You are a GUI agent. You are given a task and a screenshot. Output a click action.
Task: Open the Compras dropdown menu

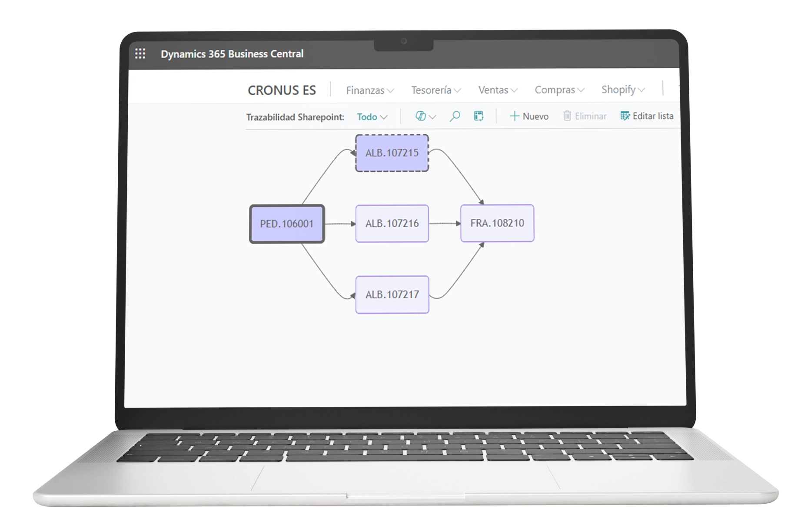click(x=559, y=90)
